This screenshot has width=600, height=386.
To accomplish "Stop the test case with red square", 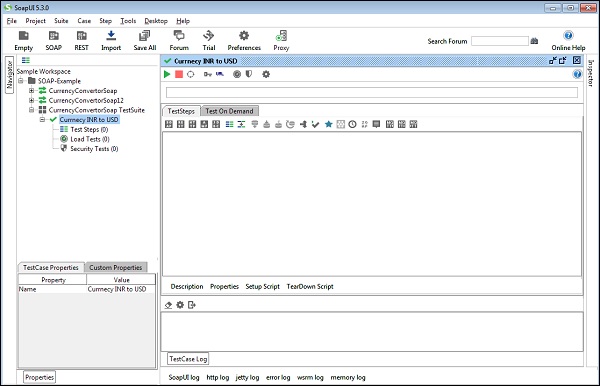I will pos(179,74).
